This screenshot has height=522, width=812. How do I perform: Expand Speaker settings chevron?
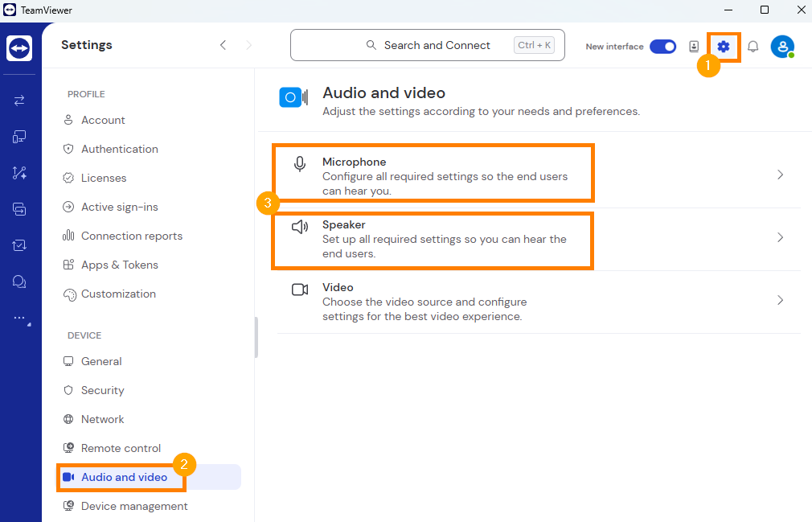pyautogui.click(x=781, y=238)
